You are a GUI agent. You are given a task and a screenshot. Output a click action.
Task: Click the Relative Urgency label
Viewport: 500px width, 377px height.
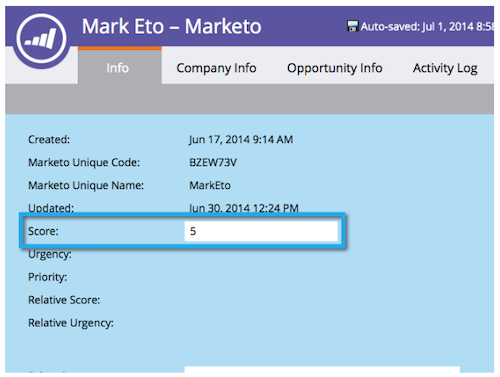71,323
